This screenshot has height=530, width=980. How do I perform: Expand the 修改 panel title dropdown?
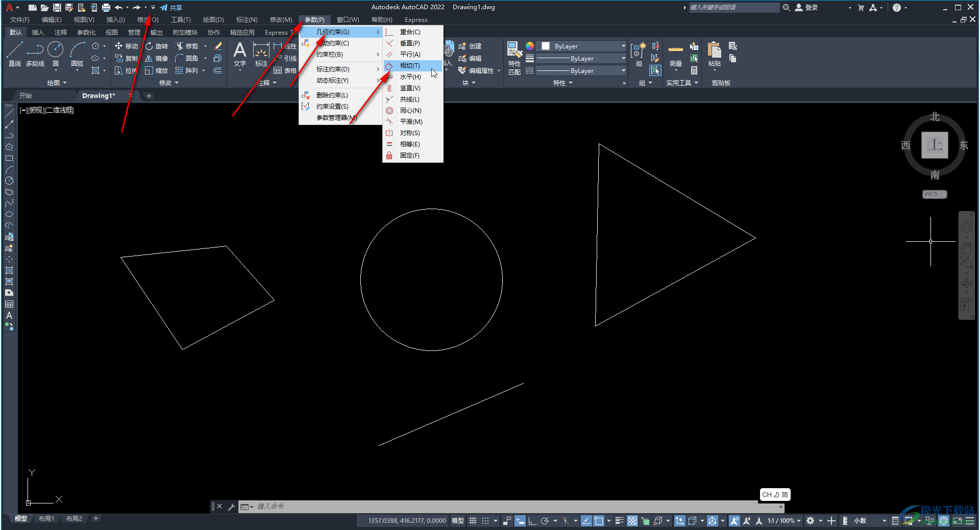pos(168,83)
